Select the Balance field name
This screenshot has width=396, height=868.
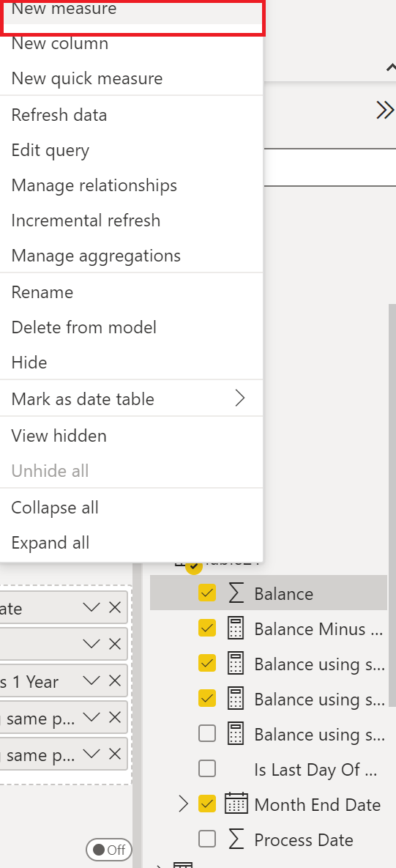click(284, 594)
